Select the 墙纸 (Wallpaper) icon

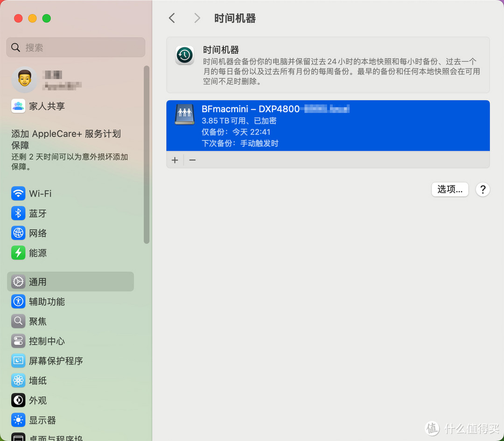coord(18,381)
